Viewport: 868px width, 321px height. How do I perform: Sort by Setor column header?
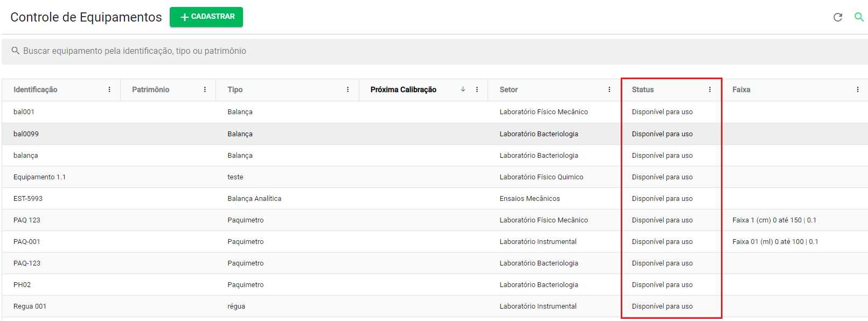click(509, 90)
